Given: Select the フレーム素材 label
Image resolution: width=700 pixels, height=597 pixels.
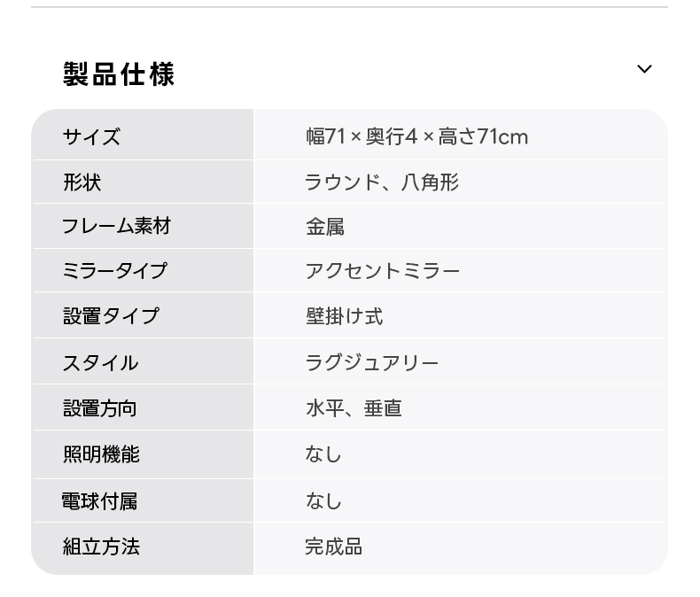Looking at the screenshot, I should pyautogui.click(x=115, y=226).
